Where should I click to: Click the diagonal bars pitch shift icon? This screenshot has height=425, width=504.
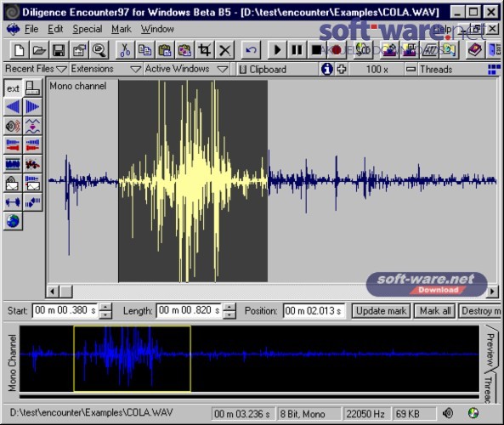coord(32,202)
